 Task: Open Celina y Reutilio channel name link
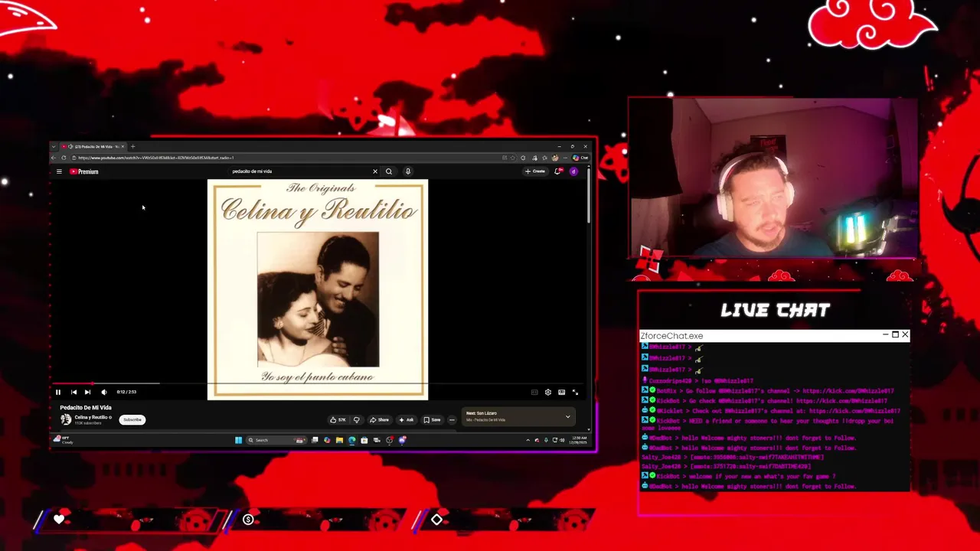tap(90, 417)
